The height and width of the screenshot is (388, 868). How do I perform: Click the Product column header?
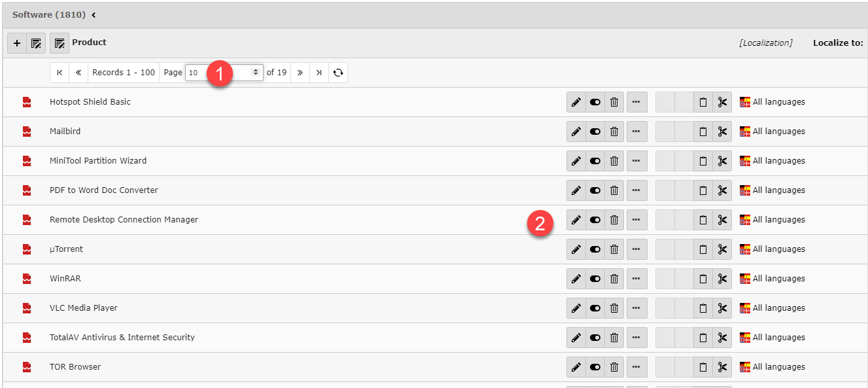pos(89,43)
